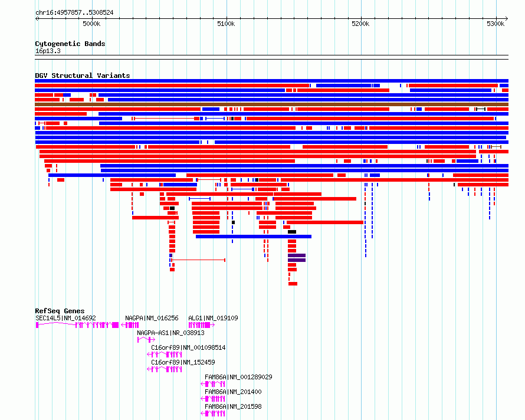Select the brown full-width structural variant bar
Image resolution: width=525 pixels, height=420 pixels.
(271, 104)
